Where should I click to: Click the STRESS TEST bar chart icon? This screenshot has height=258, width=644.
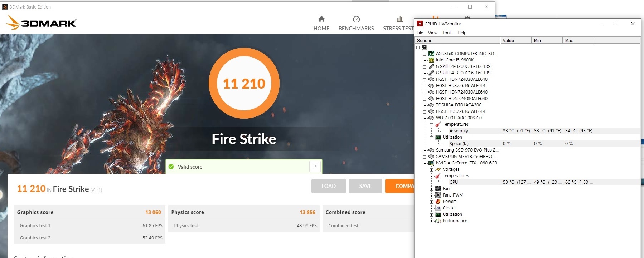point(400,19)
